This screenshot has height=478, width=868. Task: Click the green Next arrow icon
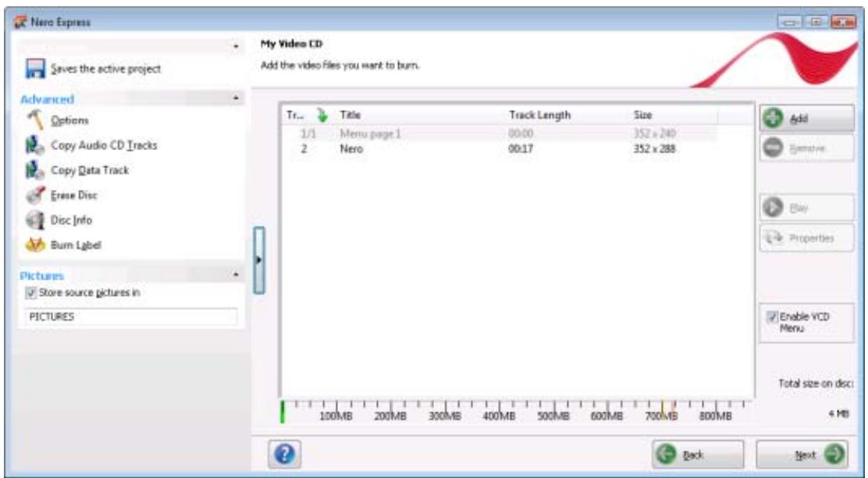point(835,455)
